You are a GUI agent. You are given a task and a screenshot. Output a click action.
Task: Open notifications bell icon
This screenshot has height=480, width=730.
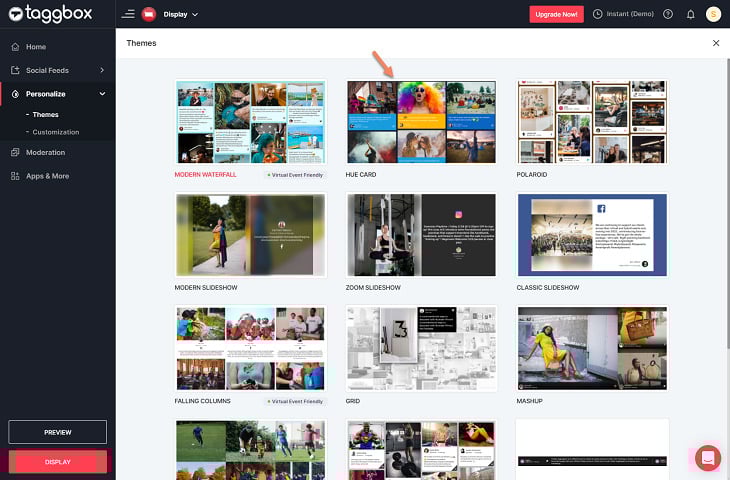[x=691, y=14]
